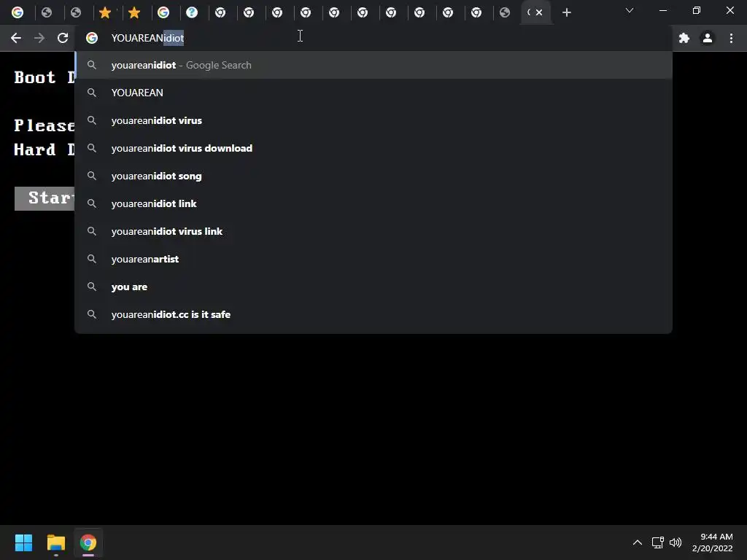Switch to the question-mark icon tab
The image size is (747, 560).
coord(192,12)
